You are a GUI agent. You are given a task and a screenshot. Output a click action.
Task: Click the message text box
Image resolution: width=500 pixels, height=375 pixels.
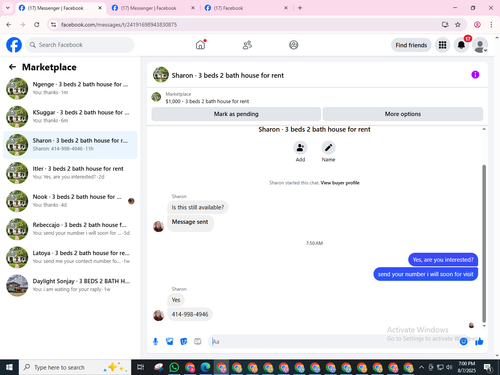(x=333, y=342)
